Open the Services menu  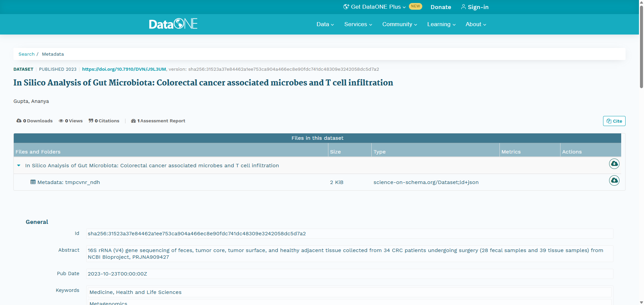click(x=358, y=24)
